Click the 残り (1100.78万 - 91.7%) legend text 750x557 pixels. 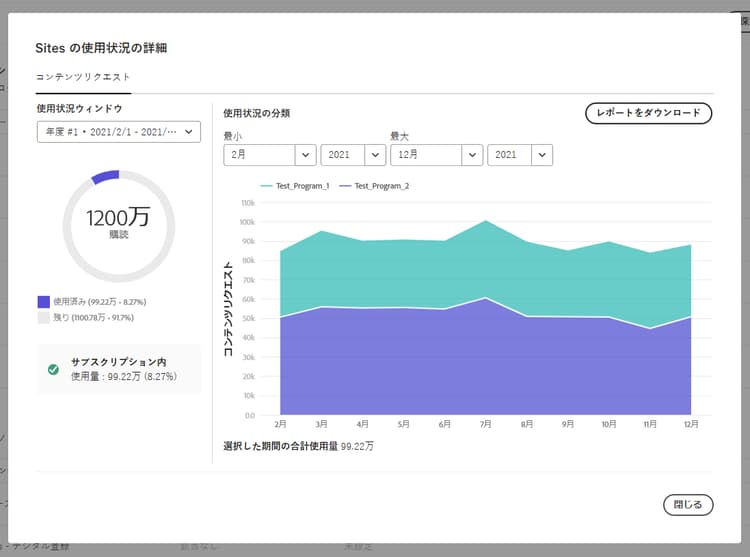coord(93,317)
